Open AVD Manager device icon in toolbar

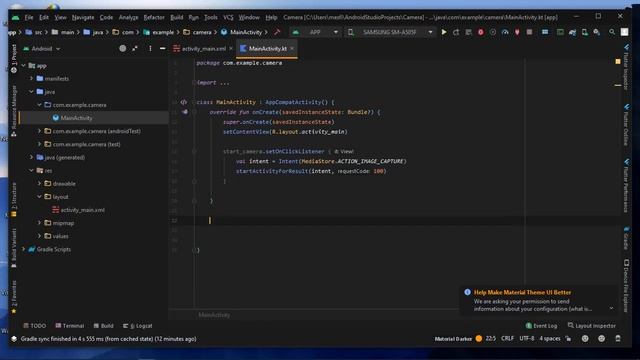[584, 32]
